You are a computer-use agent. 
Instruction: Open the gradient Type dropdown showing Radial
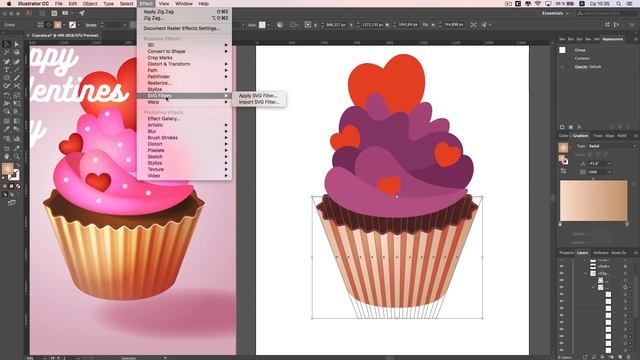611,146
